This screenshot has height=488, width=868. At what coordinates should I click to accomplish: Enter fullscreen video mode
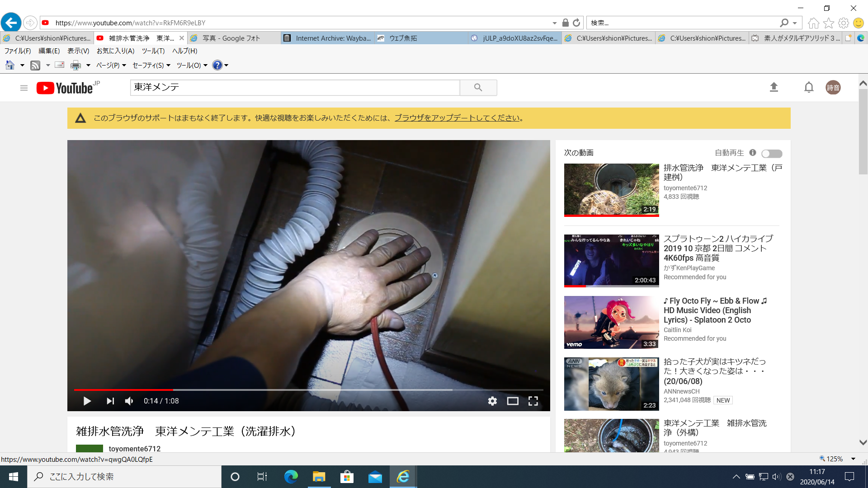pos(533,401)
